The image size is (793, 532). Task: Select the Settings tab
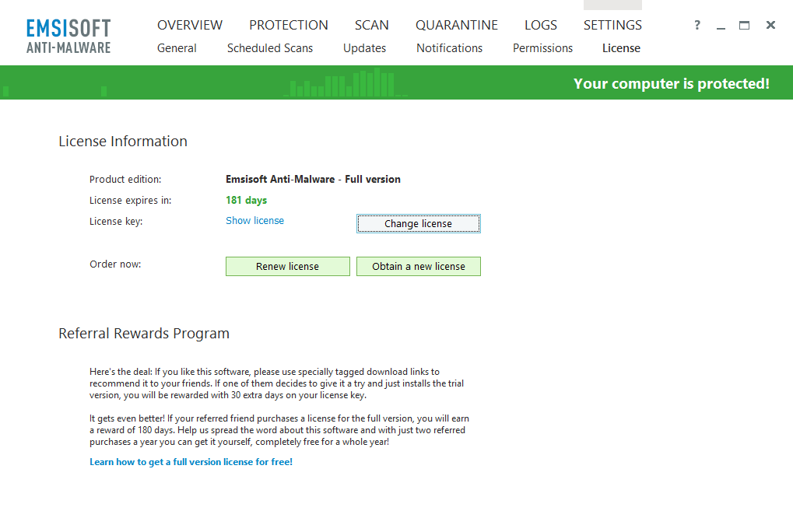(612, 25)
